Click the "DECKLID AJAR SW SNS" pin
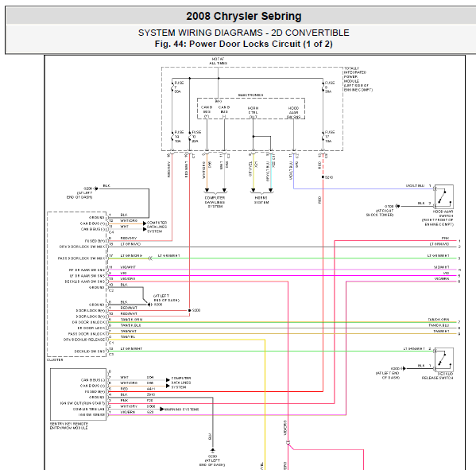The height and width of the screenshot is (470, 476). pos(85,282)
